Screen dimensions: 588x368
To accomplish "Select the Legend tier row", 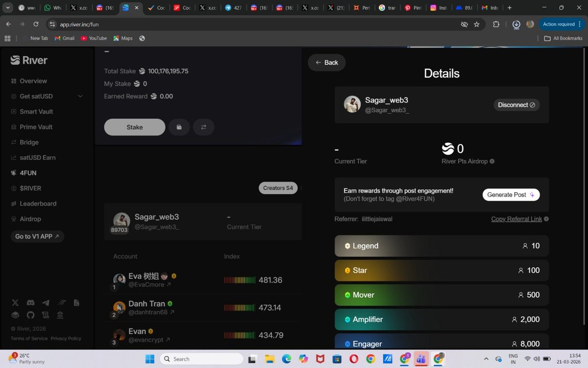I will [441, 246].
